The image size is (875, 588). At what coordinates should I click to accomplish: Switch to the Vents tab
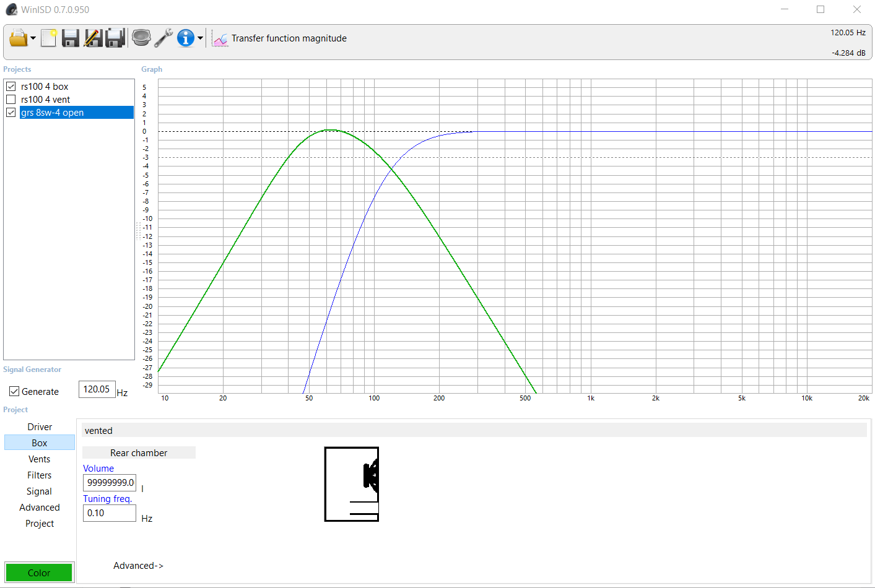point(40,459)
